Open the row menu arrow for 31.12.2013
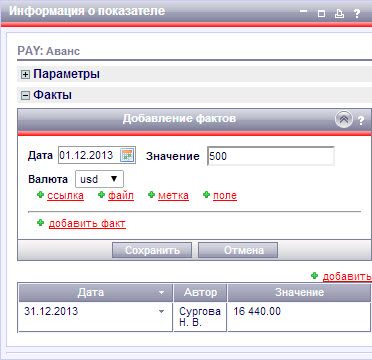 pyautogui.click(x=162, y=312)
